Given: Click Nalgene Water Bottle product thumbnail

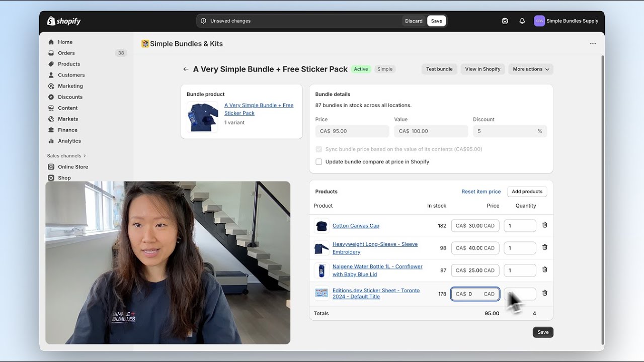Looking at the screenshot, I should coord(321,270).
